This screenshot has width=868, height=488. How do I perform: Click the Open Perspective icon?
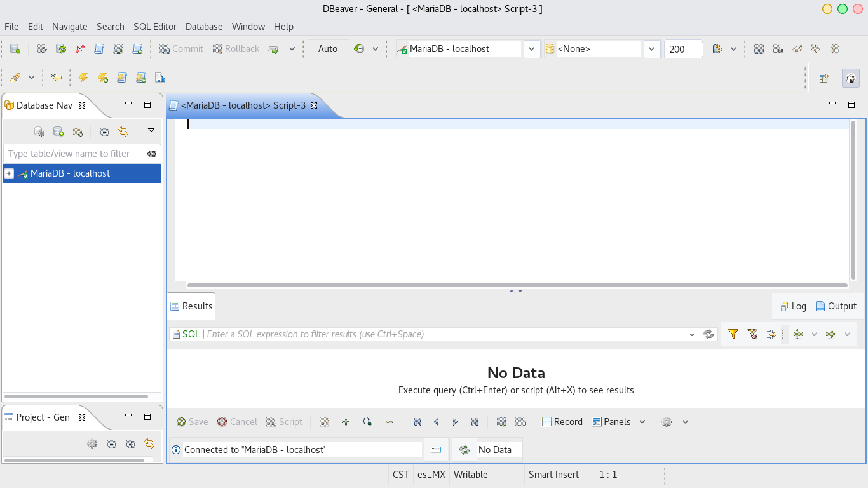(x=824, y=78)
